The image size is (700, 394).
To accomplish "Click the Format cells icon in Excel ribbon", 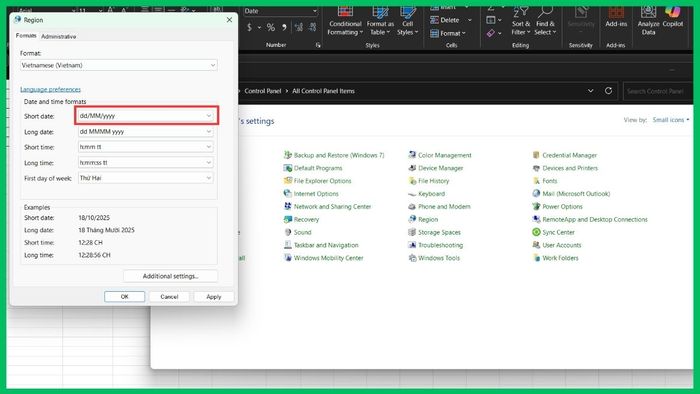I will click(x=434, y=33).
